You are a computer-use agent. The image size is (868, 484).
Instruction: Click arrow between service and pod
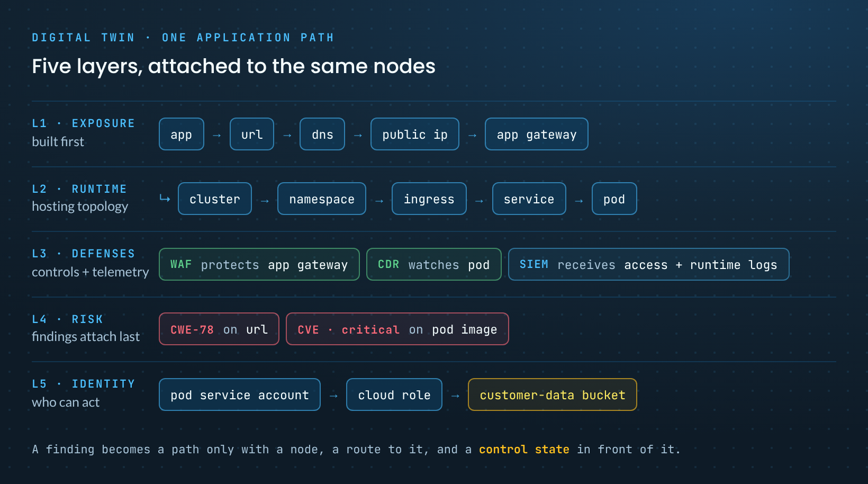pos(579,201)
